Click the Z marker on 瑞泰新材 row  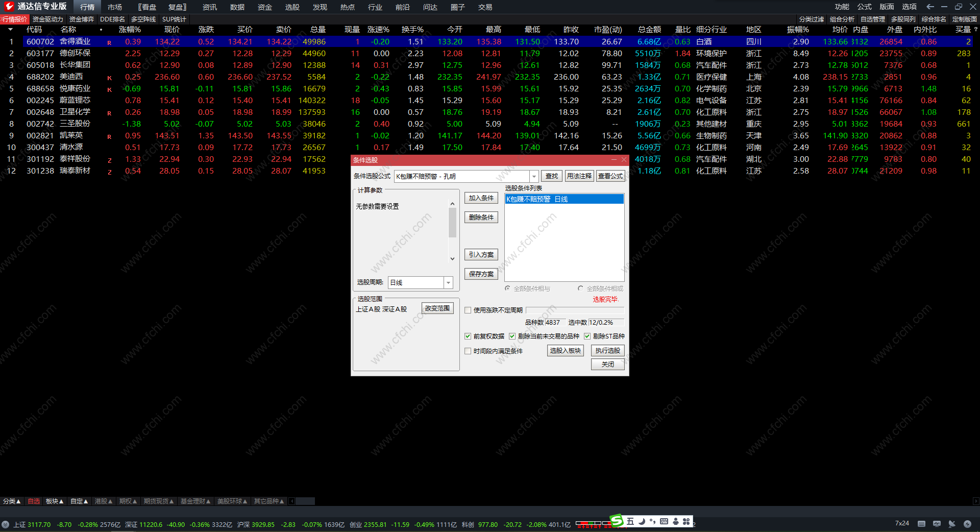click(x=109, y=172)
